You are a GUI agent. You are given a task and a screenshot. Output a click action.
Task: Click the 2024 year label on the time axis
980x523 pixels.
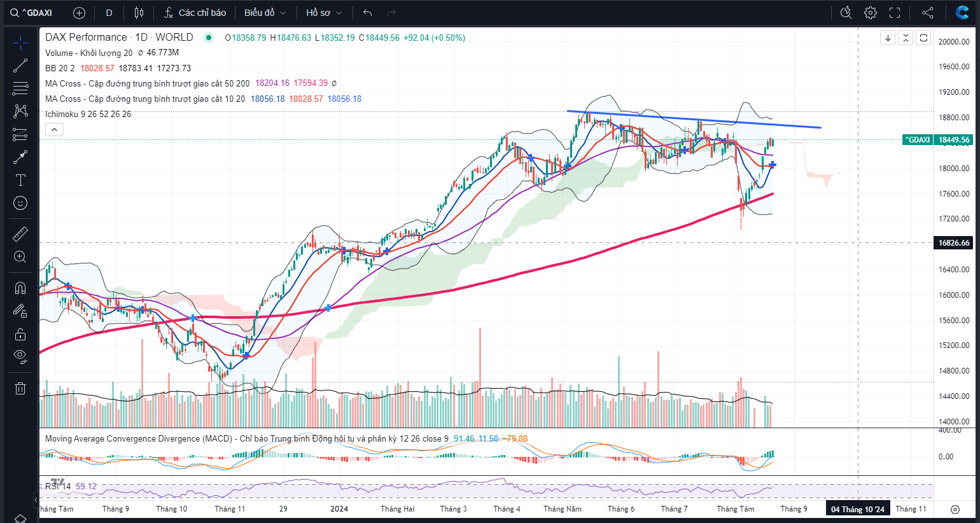click(339, 508)
